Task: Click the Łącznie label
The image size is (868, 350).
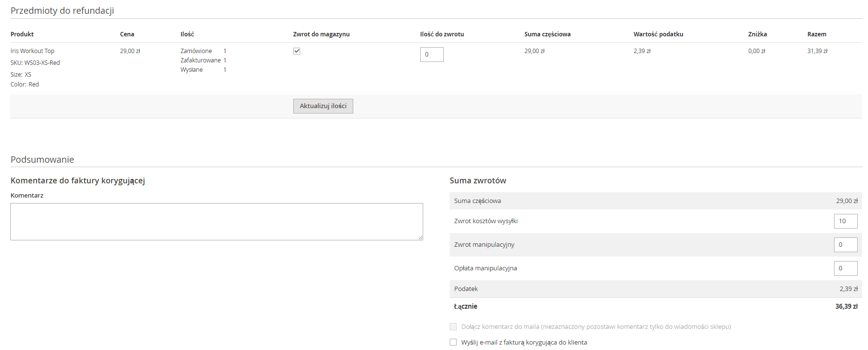Action: 465,307
